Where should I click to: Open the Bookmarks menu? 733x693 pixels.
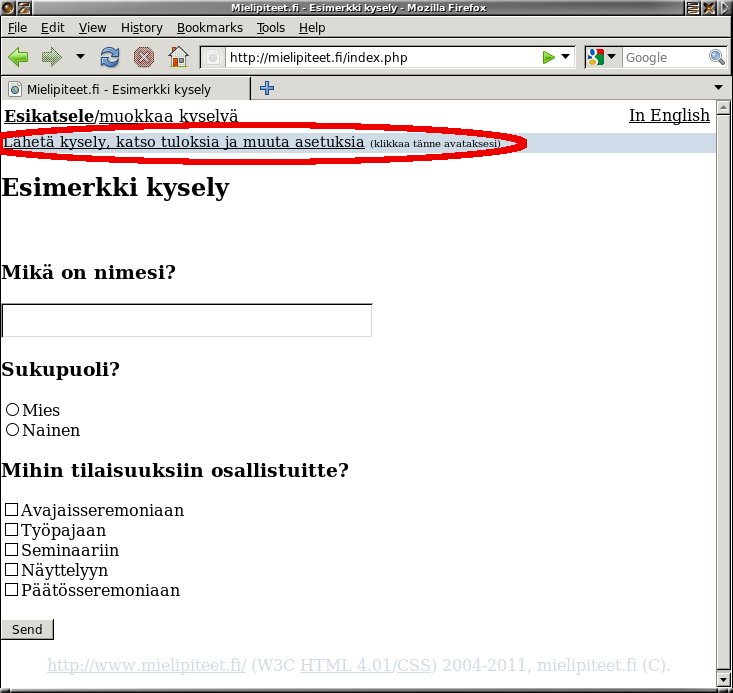pos(210,28)
